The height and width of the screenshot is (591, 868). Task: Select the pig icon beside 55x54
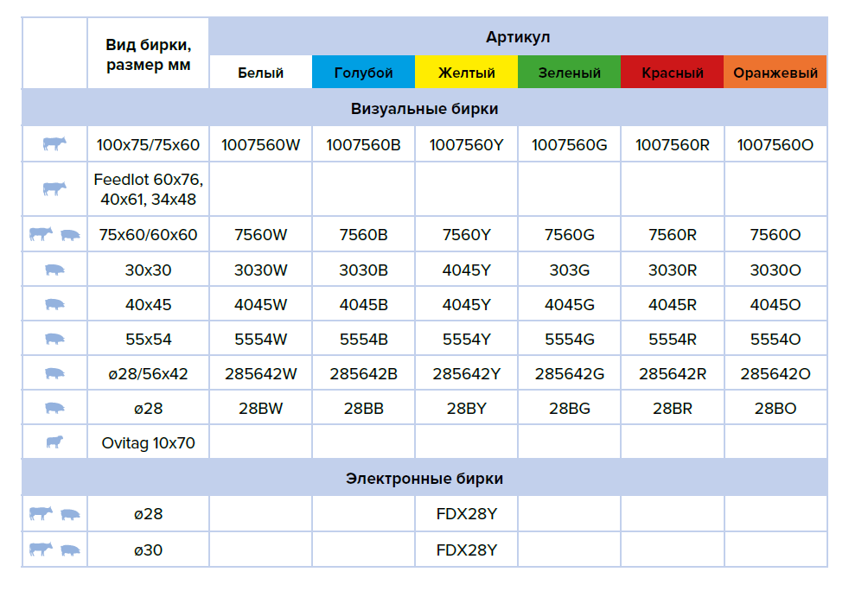point(54,339)
